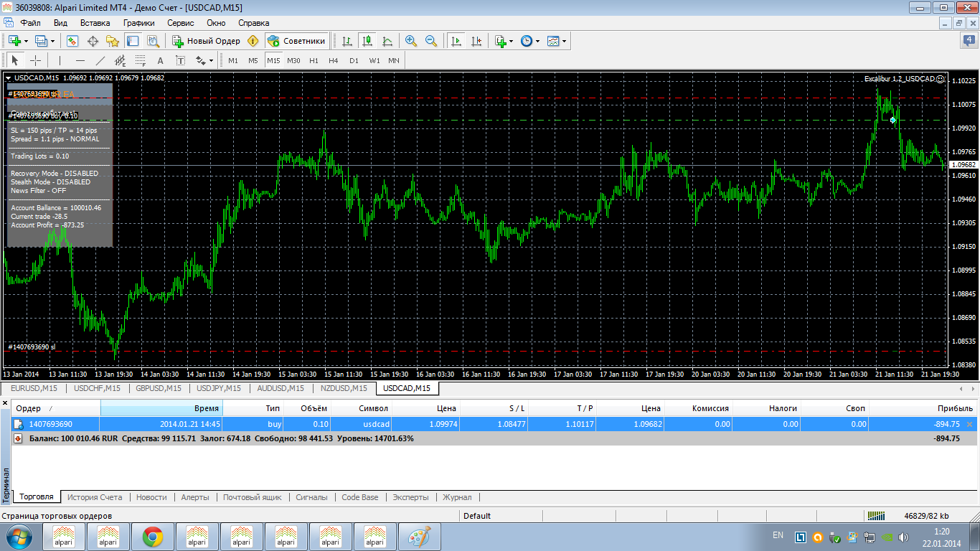Select the cursor arrow tool

(x=14, y=60)
